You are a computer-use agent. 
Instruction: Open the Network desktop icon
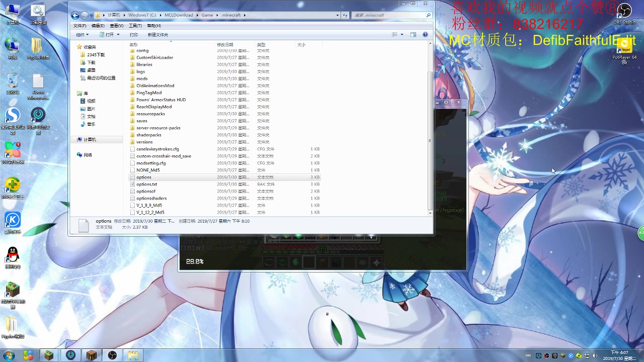13,49
